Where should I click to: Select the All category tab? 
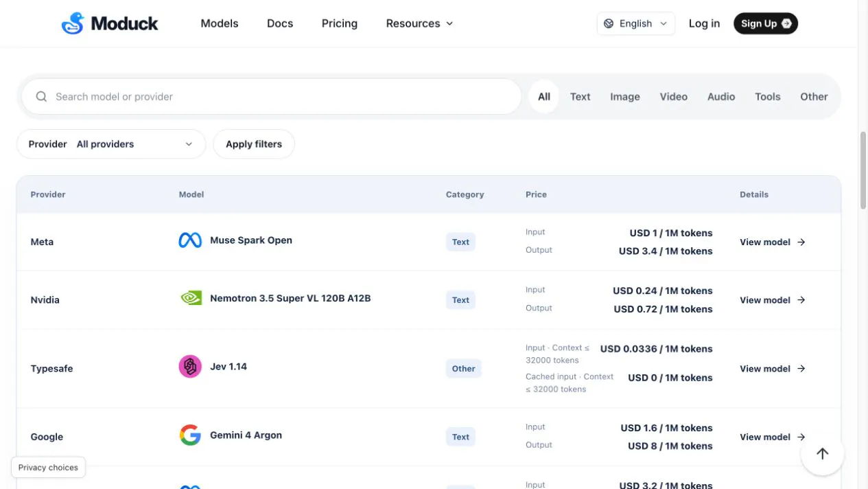(x=544, y=97)
